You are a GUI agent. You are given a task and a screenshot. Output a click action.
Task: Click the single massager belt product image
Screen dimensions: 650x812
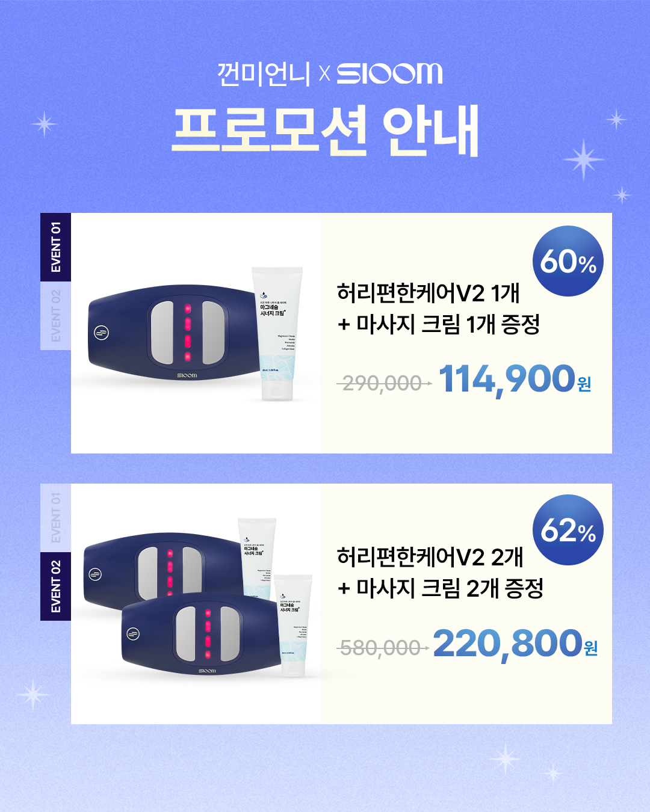pyautogui.click(x=175, y=334)
